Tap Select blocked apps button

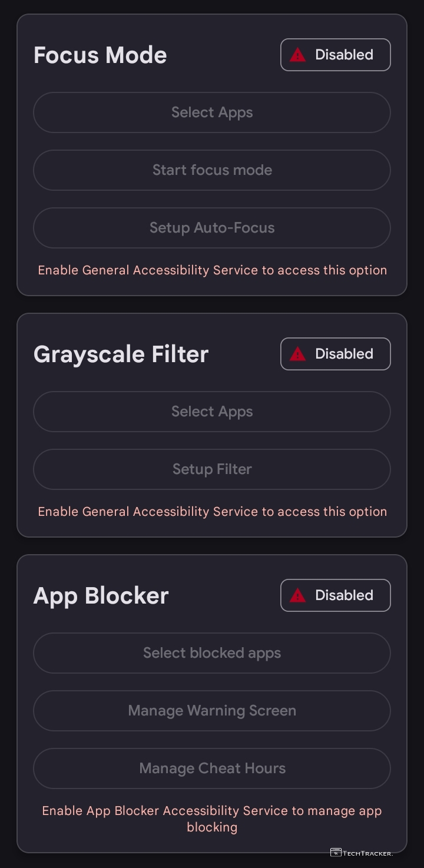click(212, 653)
